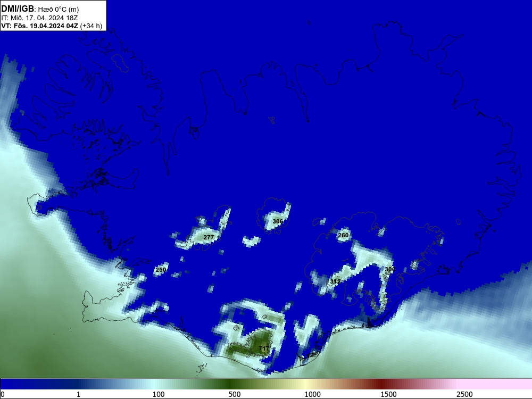Click the 260 value label on the map
The width and height of the screenshot is (532, 399).
click(x=343, y=235)
